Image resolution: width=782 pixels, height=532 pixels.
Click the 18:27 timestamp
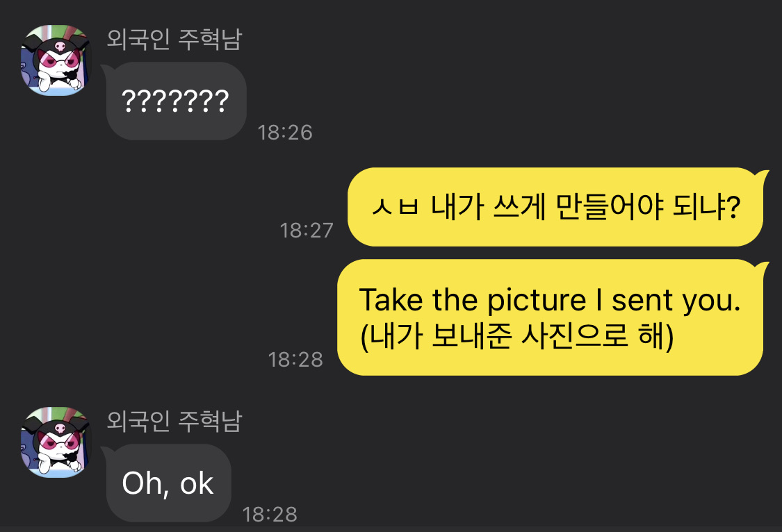coord(307,230)
